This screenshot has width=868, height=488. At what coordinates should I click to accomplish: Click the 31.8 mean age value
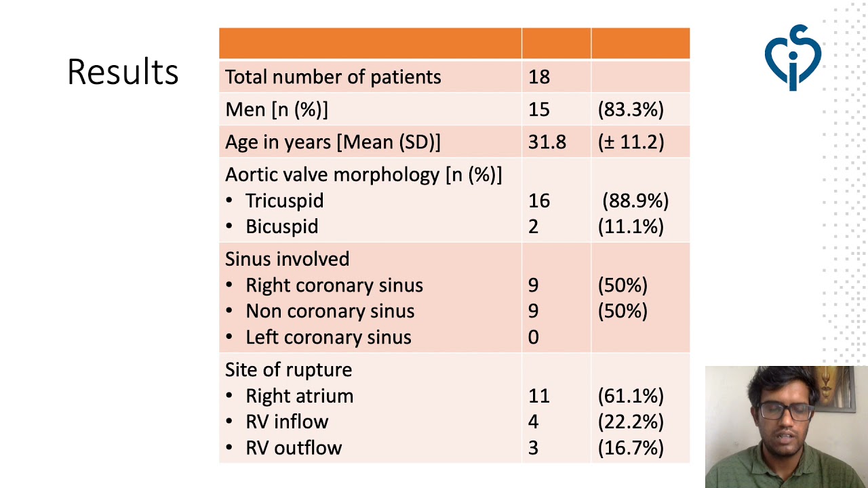pos(547,142)
